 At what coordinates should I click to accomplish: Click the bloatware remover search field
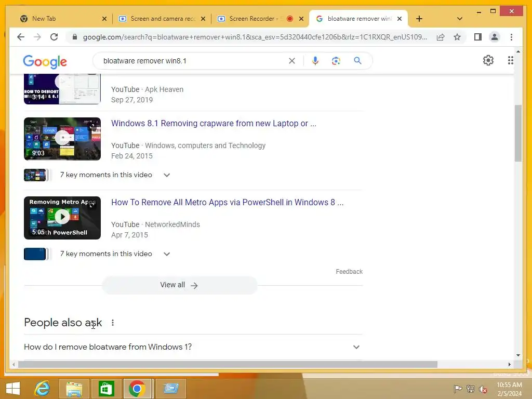(193, 61)
